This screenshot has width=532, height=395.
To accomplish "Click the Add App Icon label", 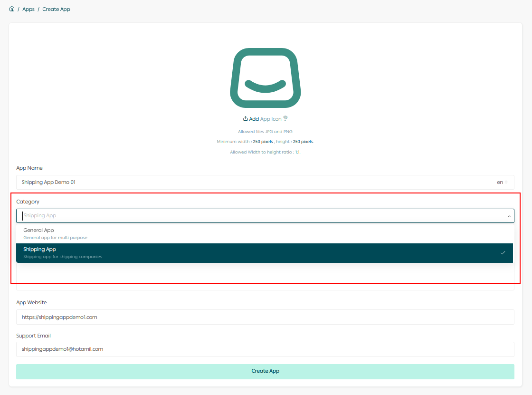I will point(266,119).
